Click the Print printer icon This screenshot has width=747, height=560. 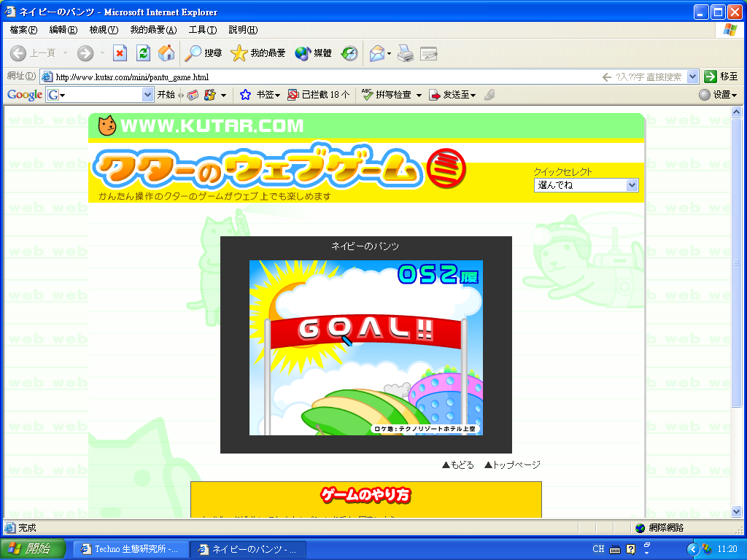click(406, 53)
